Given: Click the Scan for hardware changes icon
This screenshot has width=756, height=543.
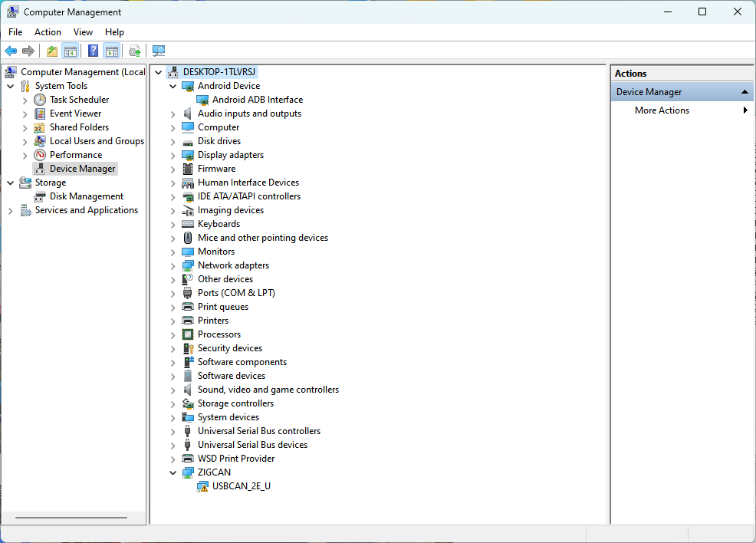Looking at the screenshot, I should 158,51.
